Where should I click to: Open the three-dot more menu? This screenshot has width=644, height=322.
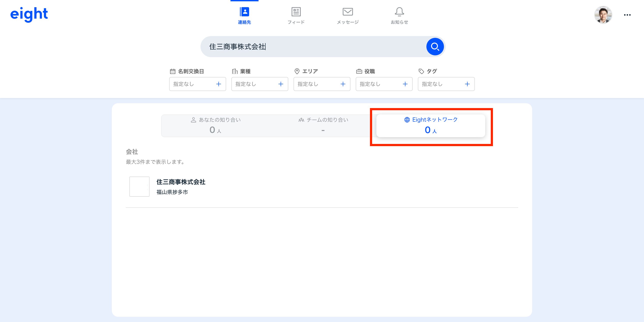pos(627,15)
